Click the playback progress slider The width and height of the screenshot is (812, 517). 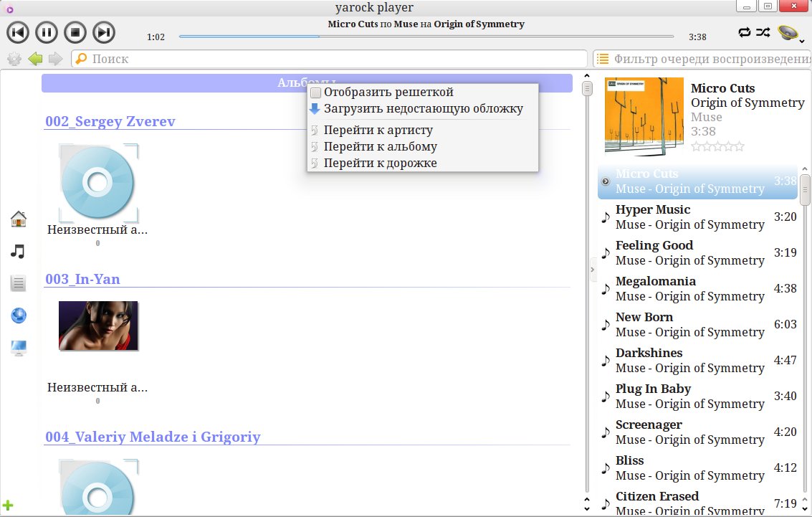tap(426, 37)
